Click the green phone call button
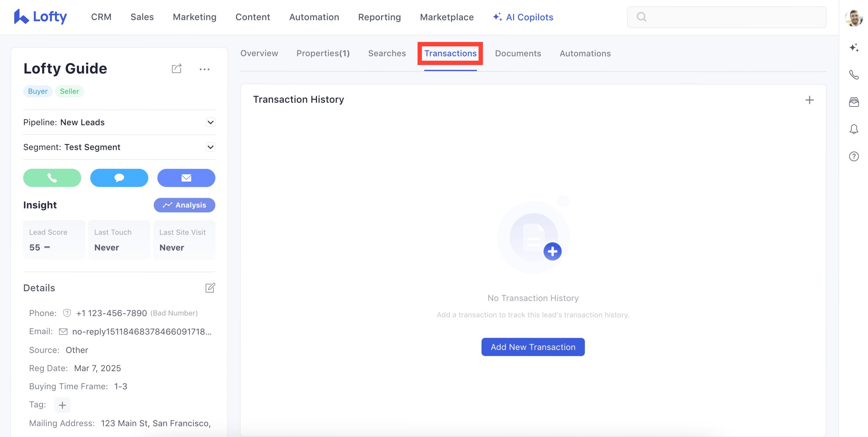 pos(52,178)
